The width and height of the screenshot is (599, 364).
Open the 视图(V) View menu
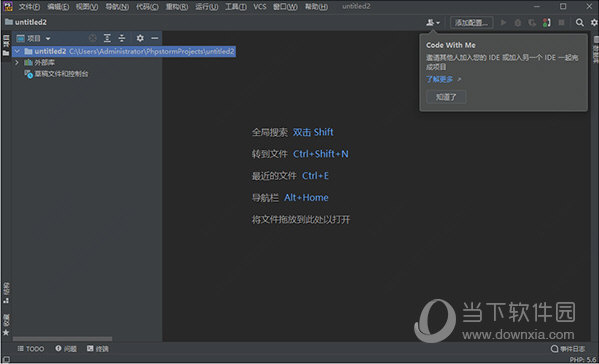click(87, 7)
